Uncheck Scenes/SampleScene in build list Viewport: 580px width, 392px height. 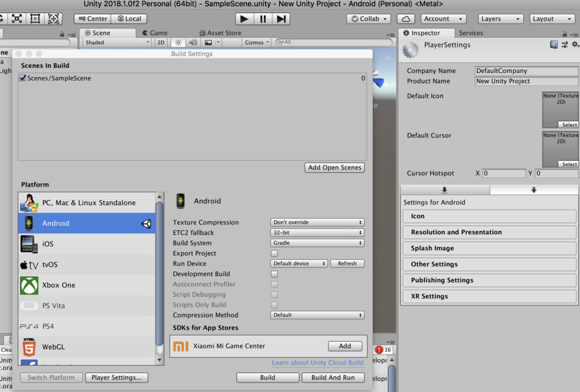[x=23, y=78]
